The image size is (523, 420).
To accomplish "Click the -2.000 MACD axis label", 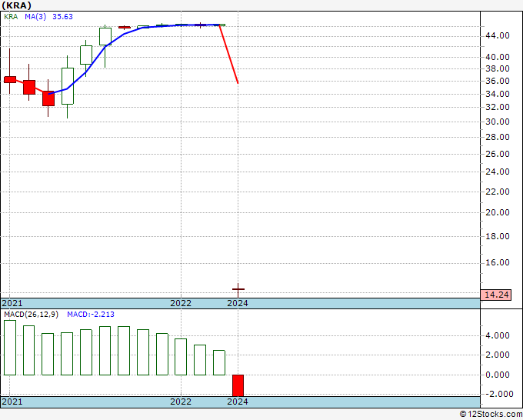I will coord(499,394).
